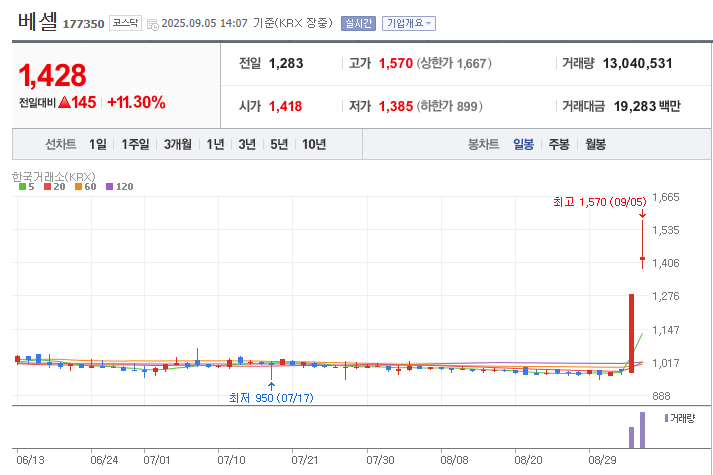Select the 10년 line chart tab

click(314, 145)
